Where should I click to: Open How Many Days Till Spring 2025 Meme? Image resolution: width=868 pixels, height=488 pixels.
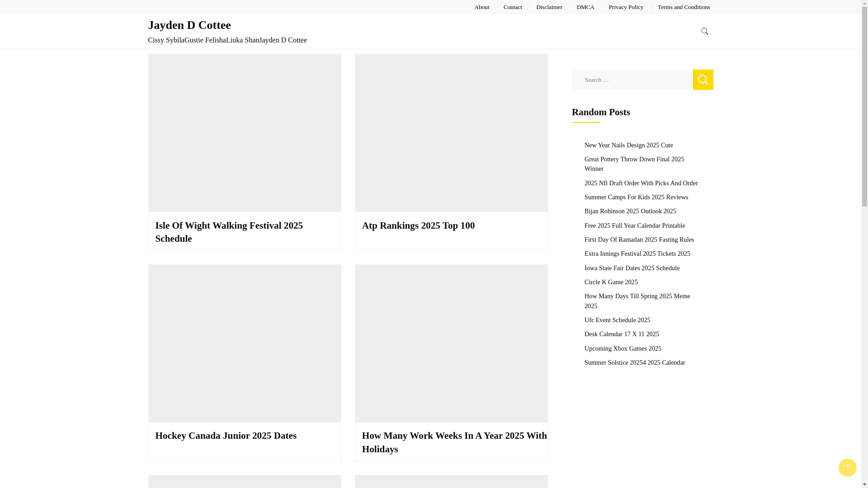pos(637,301)
